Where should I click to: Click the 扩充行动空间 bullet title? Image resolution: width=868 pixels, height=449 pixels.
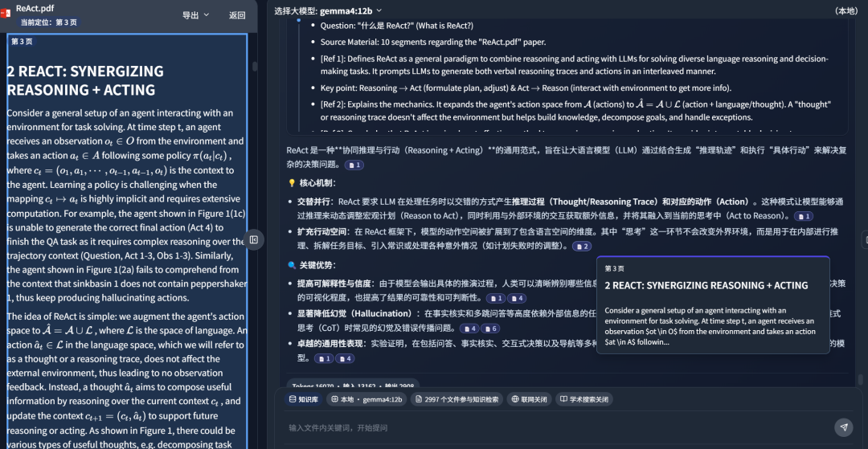[x=324, y=231]
